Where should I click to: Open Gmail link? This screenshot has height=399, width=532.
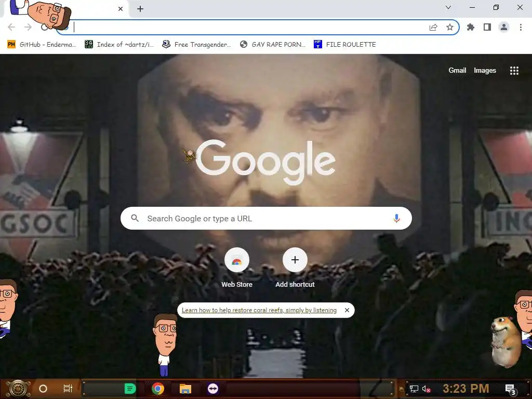tap(457, 70)
